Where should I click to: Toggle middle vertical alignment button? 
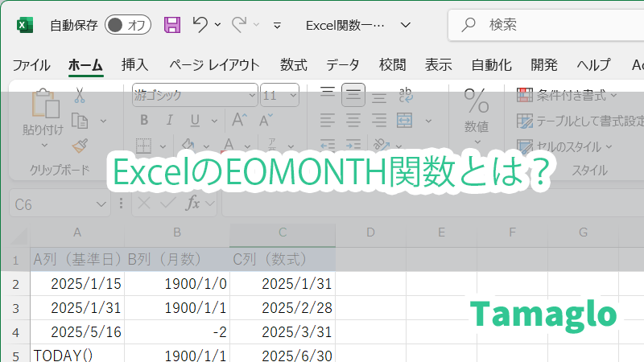353,96
